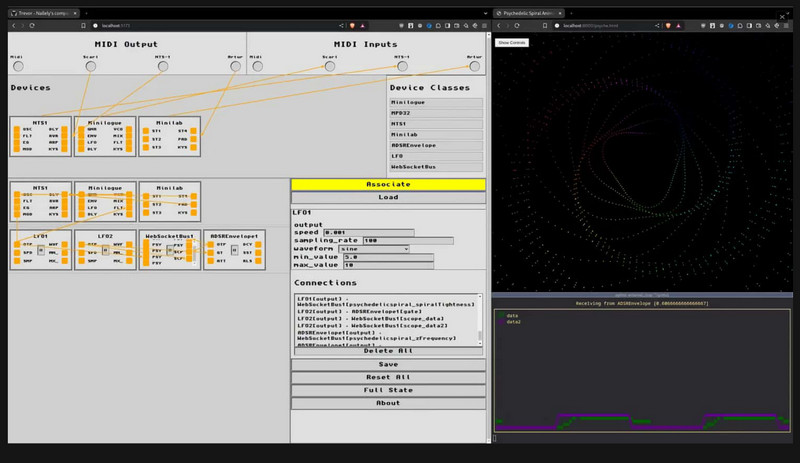Click the NTS-1 port under MIDI Output

point(163,66)
